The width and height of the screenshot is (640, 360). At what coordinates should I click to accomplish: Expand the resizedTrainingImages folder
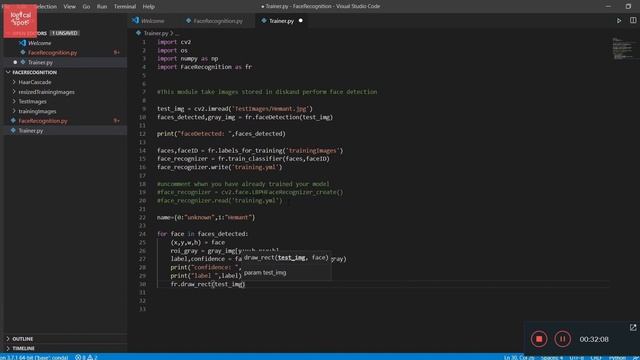46,92
